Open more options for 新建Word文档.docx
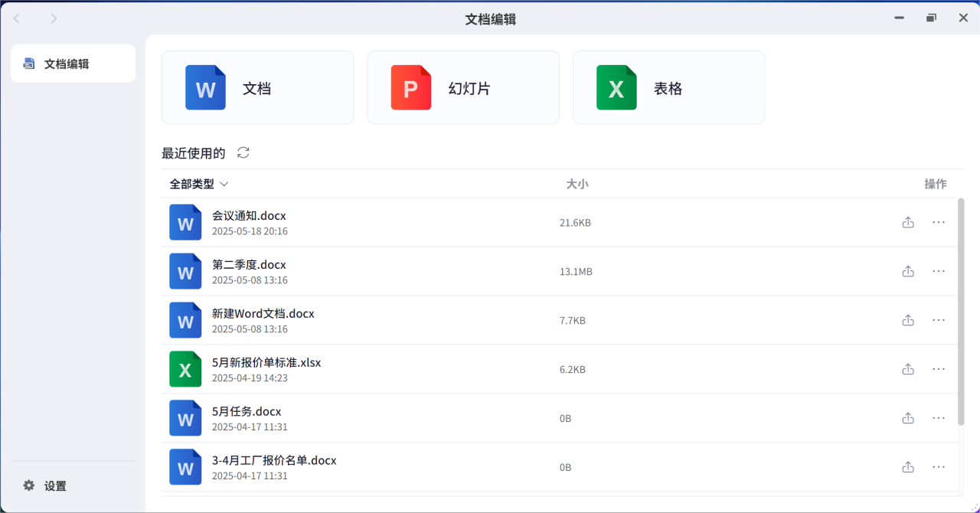Image resolution: width=980 pixels, height=513 pixels. 939,320
